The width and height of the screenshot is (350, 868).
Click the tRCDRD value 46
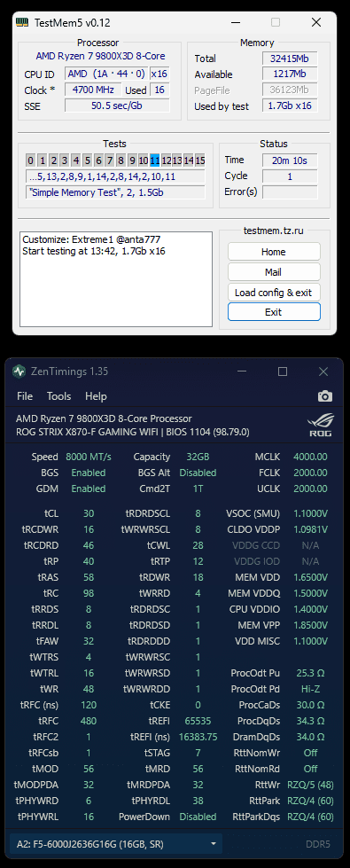89,545
